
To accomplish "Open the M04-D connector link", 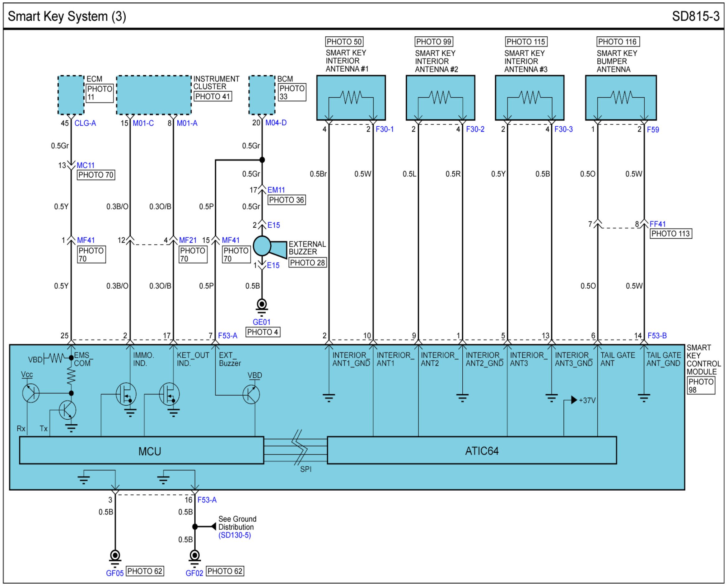I will 276,123.
